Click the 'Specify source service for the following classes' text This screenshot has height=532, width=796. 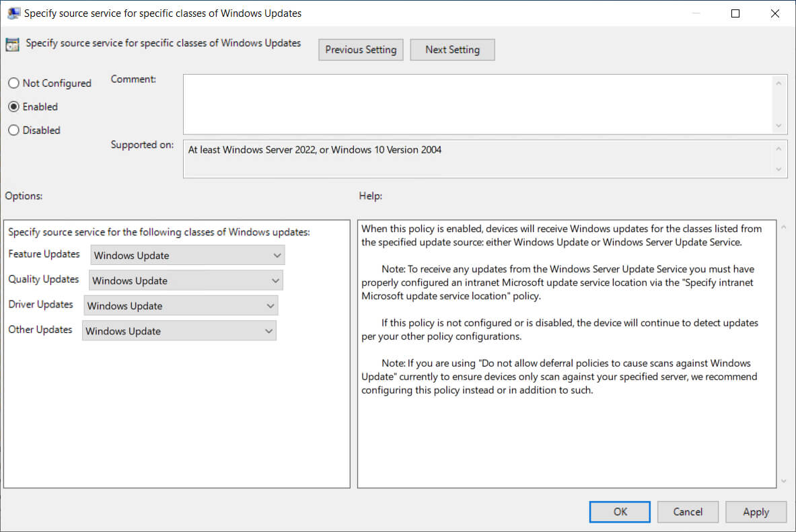tap(159, 232)
